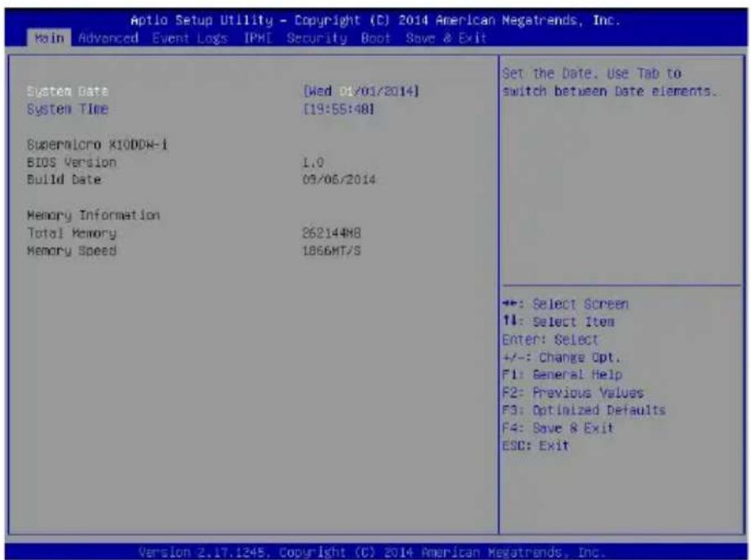Image resolution: width=751 pixels, height=560 pixels.
Task: Click the 1866MT/S memory speed value
Action: click(x=332, y=251)
